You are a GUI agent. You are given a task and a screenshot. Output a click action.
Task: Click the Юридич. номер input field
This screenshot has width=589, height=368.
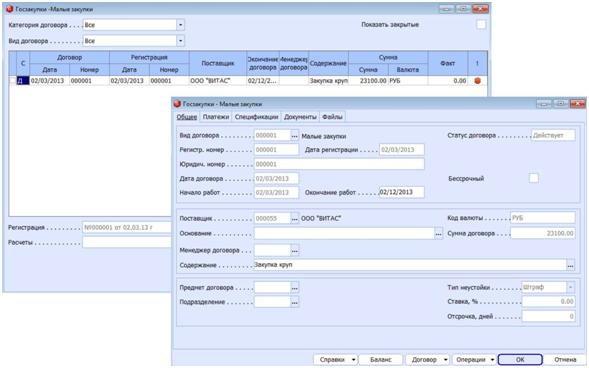(339, 164)
